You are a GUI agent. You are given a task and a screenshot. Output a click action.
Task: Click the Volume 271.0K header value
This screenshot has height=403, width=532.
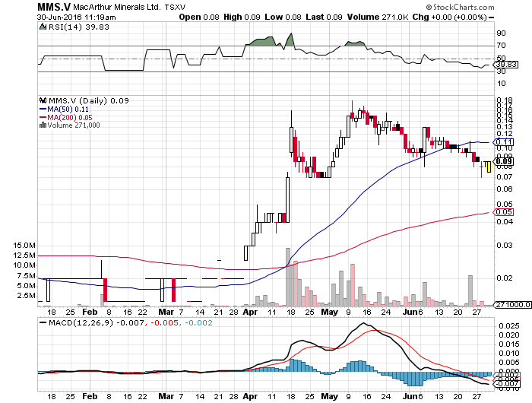click(x=376, y=15)
